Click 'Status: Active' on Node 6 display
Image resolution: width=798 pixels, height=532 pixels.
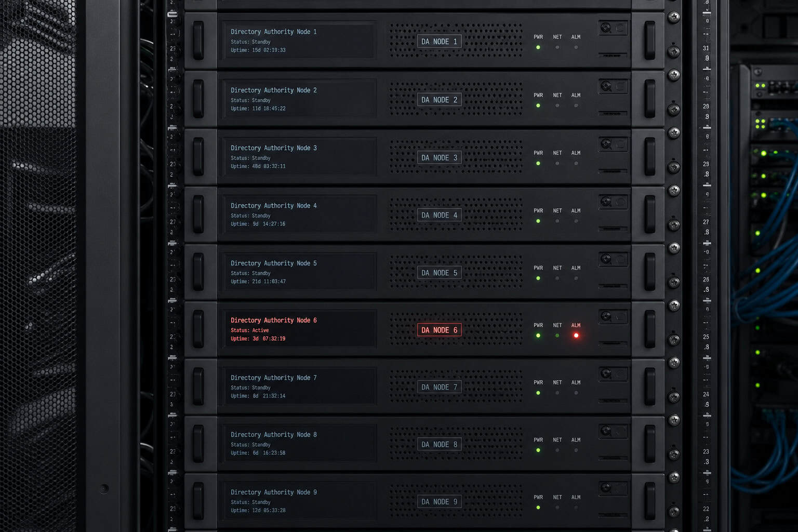coord(250,330)
